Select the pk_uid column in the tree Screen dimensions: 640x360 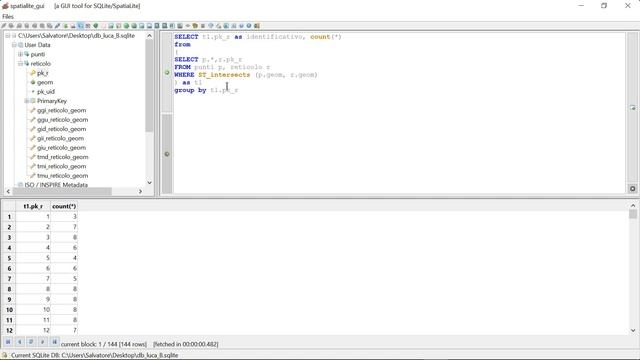[x=46, y=92]
